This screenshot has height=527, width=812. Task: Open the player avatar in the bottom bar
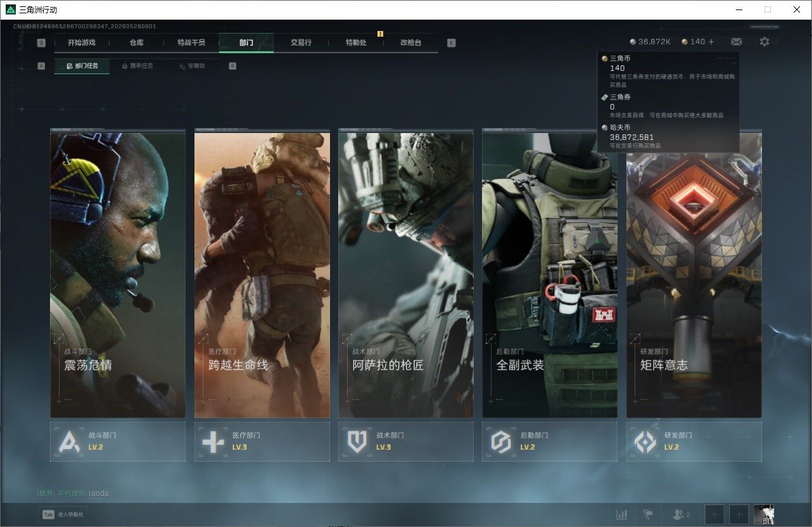(x=763, y=514)
